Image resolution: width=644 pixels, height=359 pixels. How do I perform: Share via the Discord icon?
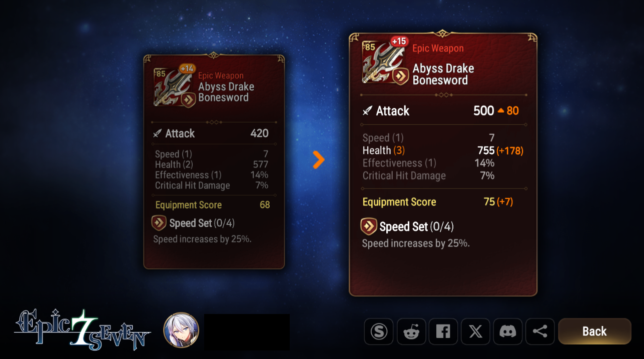point(507,331)
